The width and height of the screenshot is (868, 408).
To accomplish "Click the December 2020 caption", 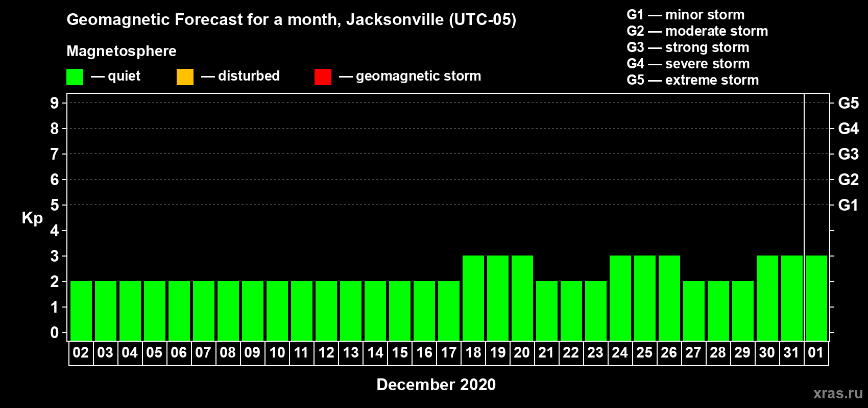I will [436, 385].
